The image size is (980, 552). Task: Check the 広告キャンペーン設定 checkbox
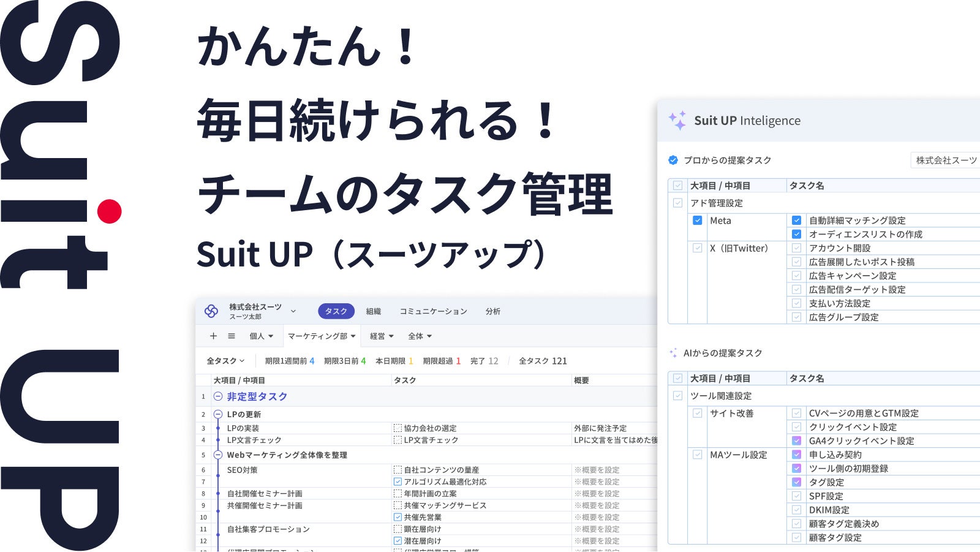point(796,276)
